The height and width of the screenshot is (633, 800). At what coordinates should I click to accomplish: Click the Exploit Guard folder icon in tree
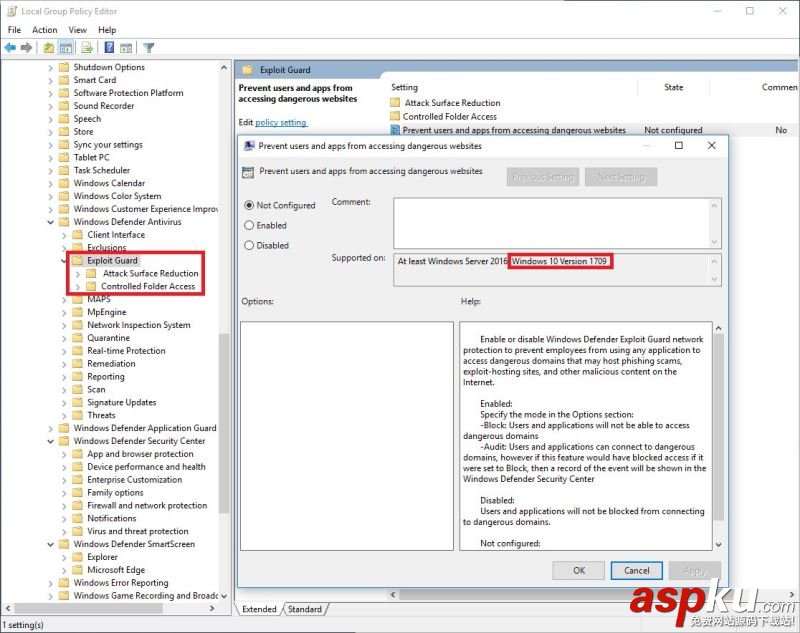coord(77,261)
